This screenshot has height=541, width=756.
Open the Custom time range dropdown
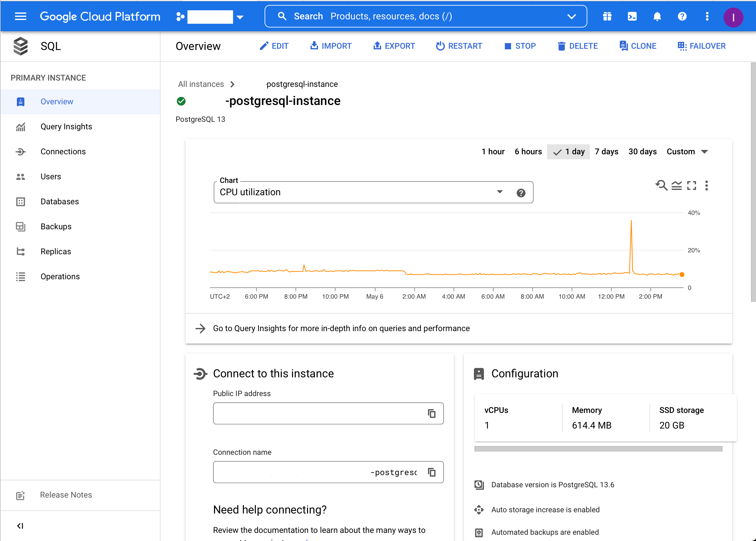687,151
